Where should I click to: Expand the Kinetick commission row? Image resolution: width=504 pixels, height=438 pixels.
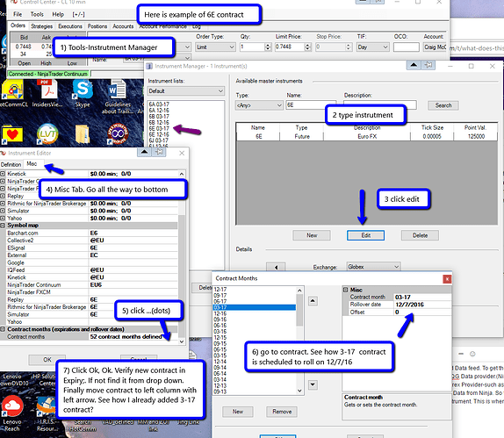coord(3,174)
